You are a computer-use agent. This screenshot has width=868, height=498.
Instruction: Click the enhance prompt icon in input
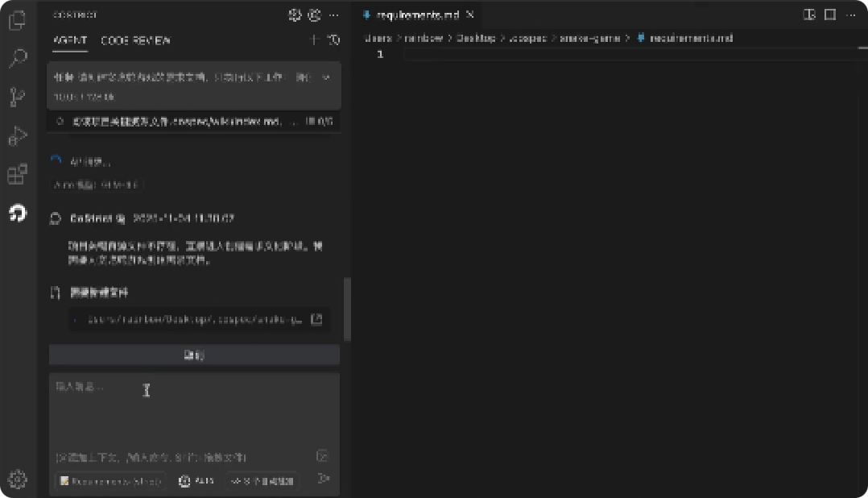pos(322,456)
